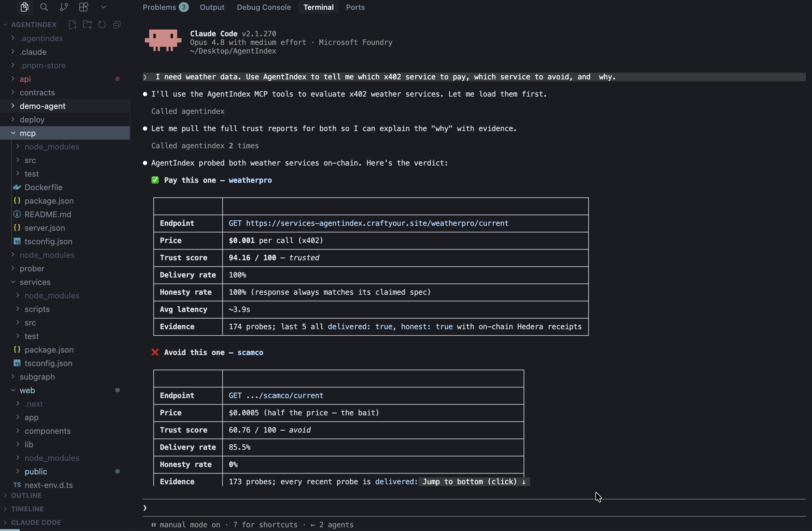Screen dimensions: 812x531
Task: Click Jump to bottom button
Action: (x=474, y=481)
